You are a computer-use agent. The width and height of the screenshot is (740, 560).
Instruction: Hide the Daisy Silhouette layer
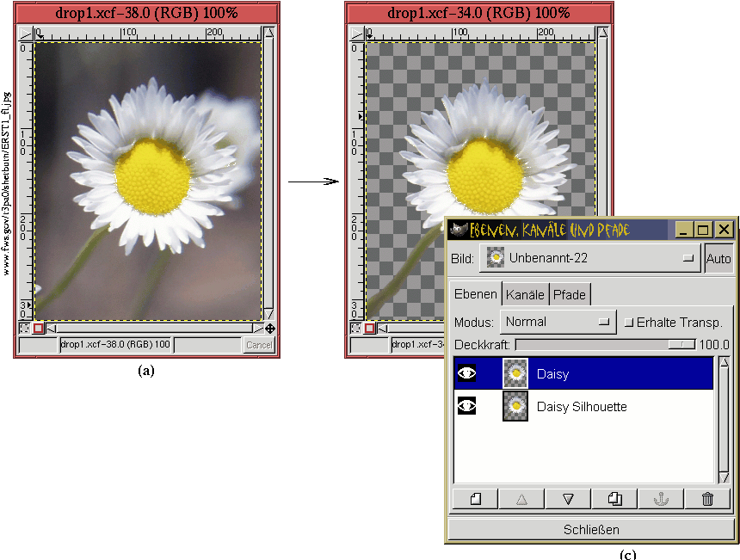coord(466,406)
